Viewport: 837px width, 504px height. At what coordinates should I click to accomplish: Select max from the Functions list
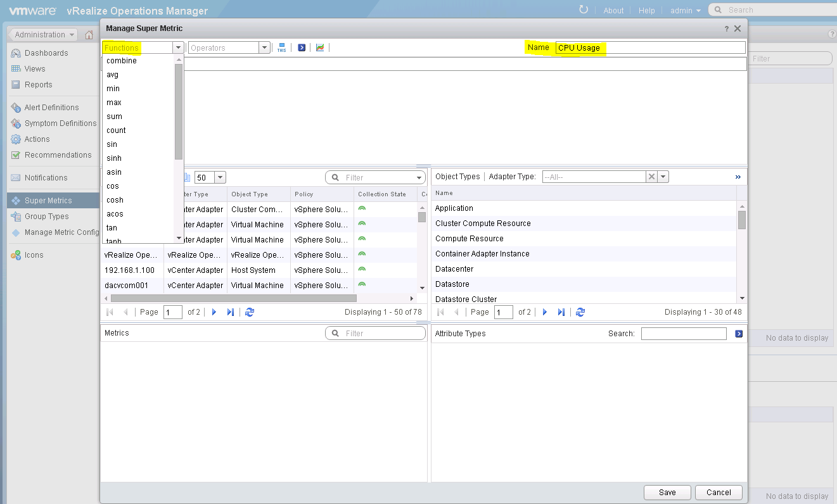pos(138,103)
